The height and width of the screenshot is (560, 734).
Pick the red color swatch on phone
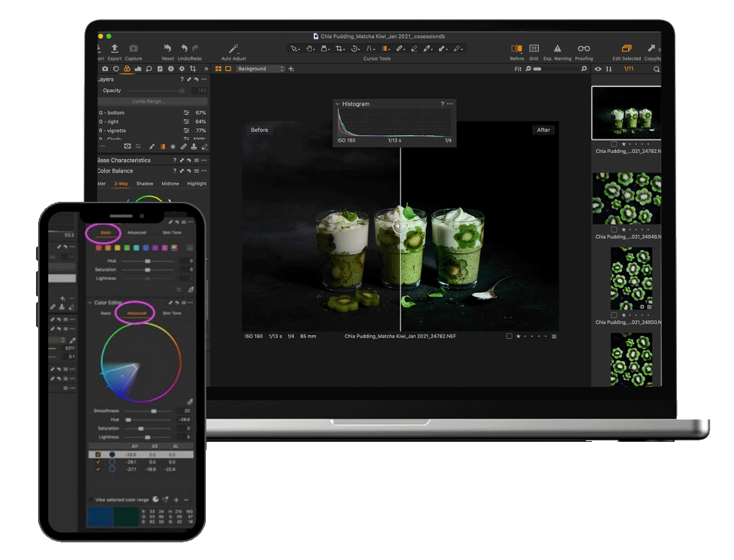(99, 247)
